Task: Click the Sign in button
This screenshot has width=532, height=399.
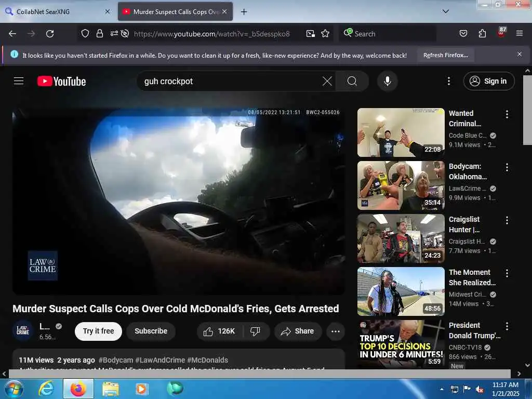Action: pos(489,81)
